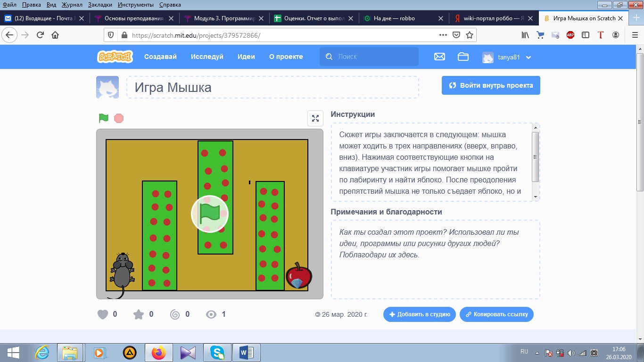Favorite the project with the star icon

(139, 314)
